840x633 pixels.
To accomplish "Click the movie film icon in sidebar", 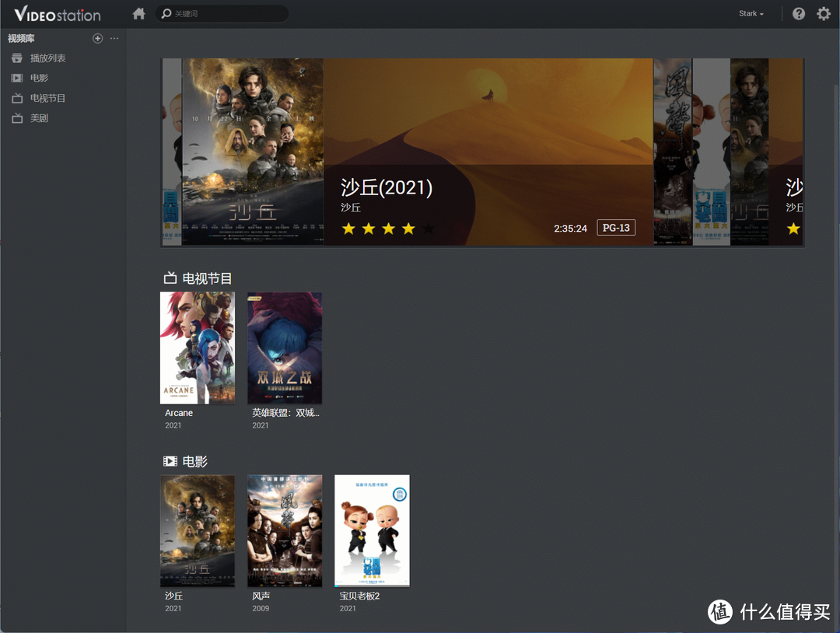I will point(17,79).
